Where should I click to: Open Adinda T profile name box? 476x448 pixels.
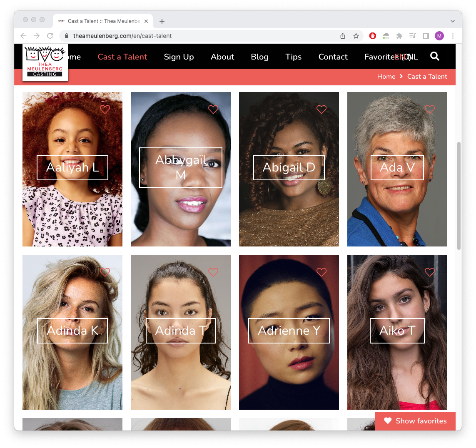click(x=181, y=331)
